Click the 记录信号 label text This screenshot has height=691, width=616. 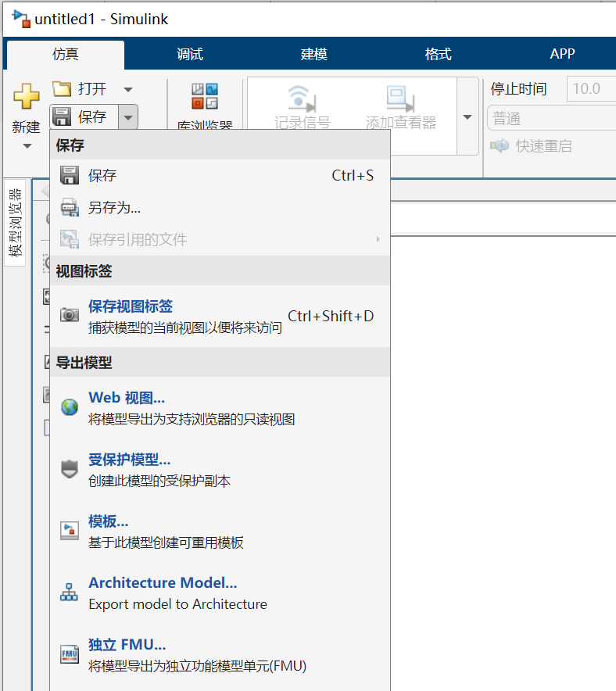[302, 123]
